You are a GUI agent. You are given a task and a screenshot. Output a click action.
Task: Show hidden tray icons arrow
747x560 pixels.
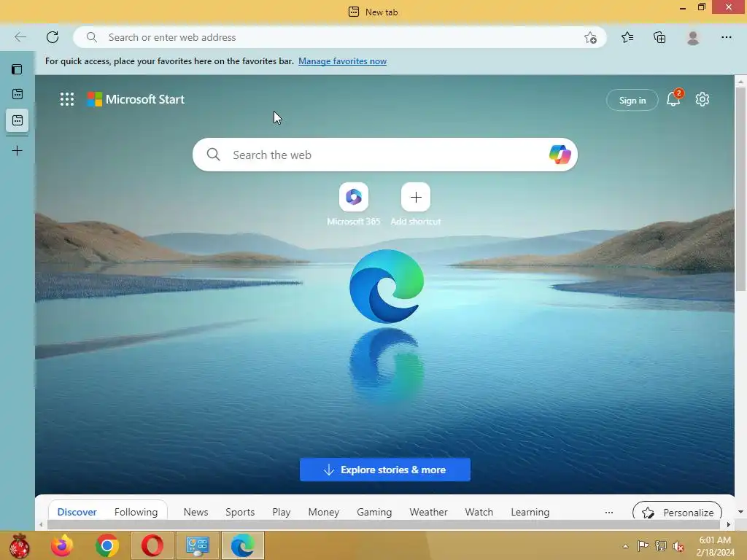pyautogui.click(x=625, y=546)
